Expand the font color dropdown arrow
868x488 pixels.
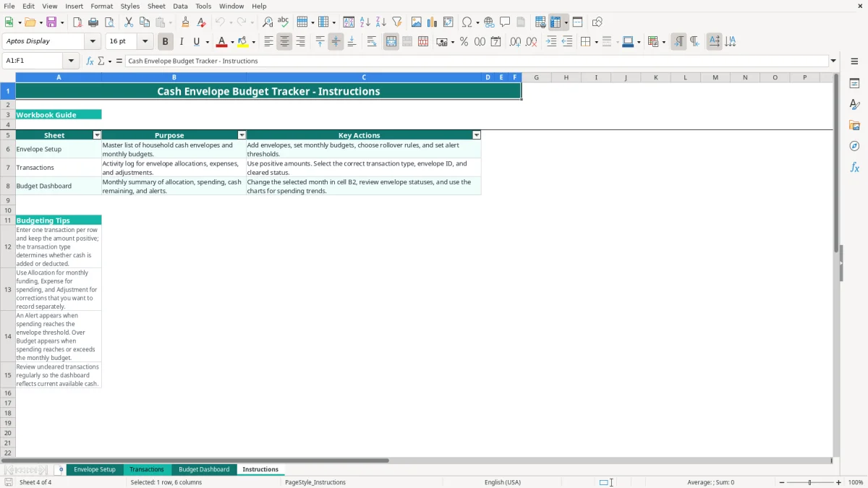coord(232,42)
